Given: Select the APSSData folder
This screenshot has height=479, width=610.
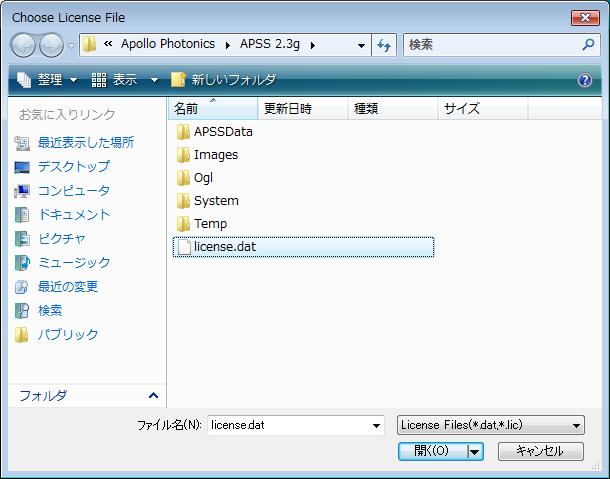Looking at the screenshot, I should [x=223, y=132].
